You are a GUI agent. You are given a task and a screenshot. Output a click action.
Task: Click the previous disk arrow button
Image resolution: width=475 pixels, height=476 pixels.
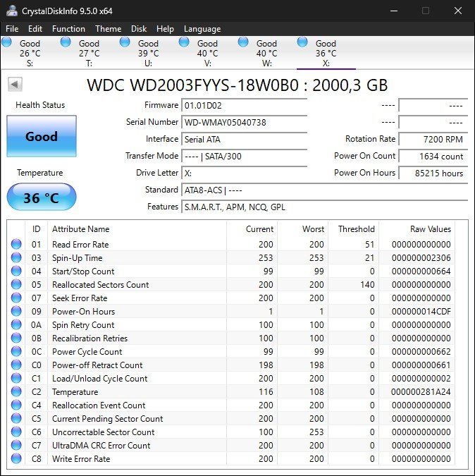[15, 85]
